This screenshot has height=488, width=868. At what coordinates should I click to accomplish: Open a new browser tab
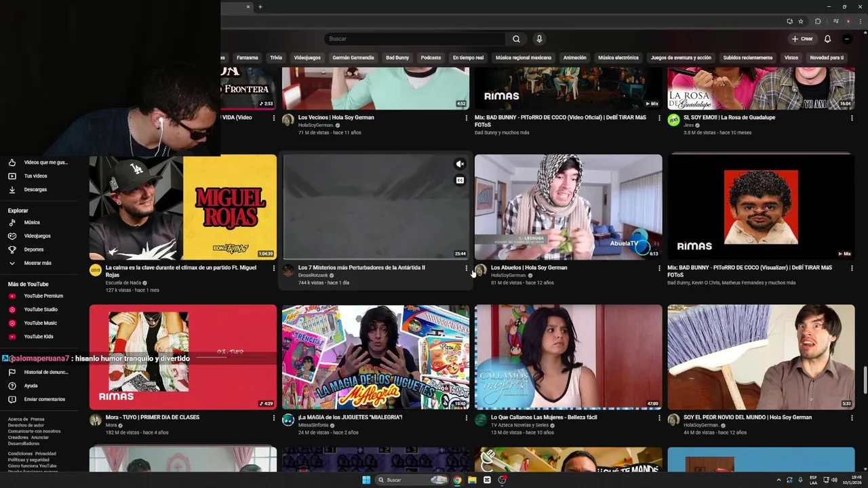click(x=260, y=7)
